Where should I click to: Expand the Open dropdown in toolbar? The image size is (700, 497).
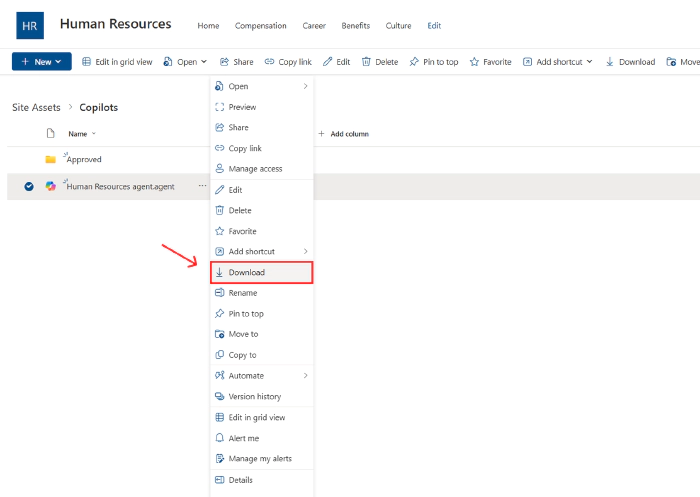click(x=185, y=62)
